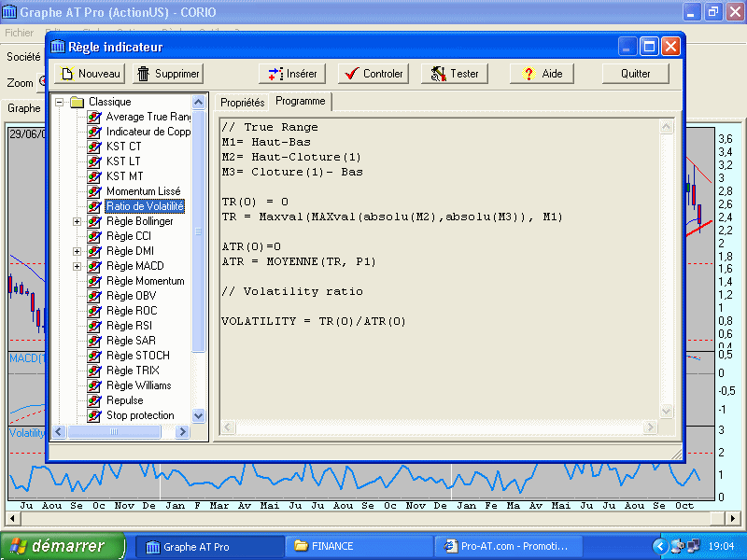
Task: Click tree horizontal scroll-right arrow
Action: 181,432
